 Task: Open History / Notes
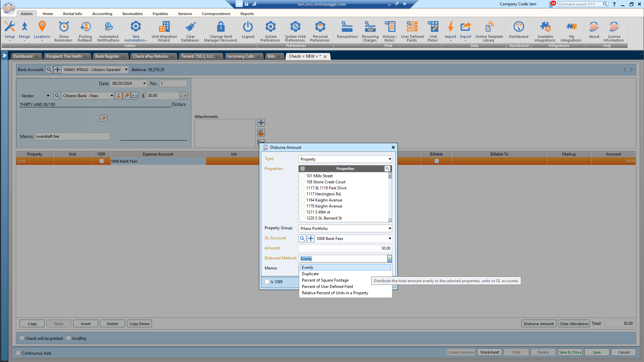point(390,31)
